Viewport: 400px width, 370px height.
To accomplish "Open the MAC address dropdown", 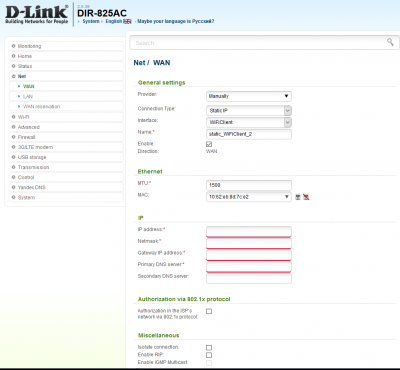I will coord(249,197).
